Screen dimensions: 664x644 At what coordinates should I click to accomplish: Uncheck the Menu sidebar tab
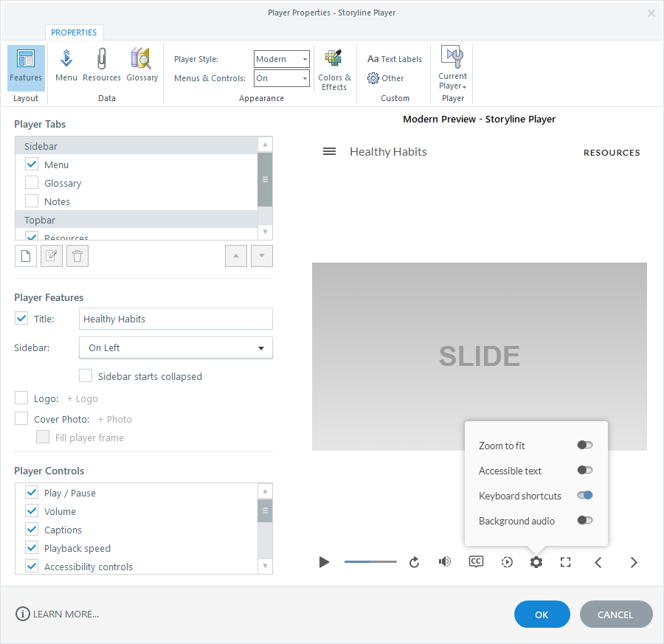click(32, 165)
